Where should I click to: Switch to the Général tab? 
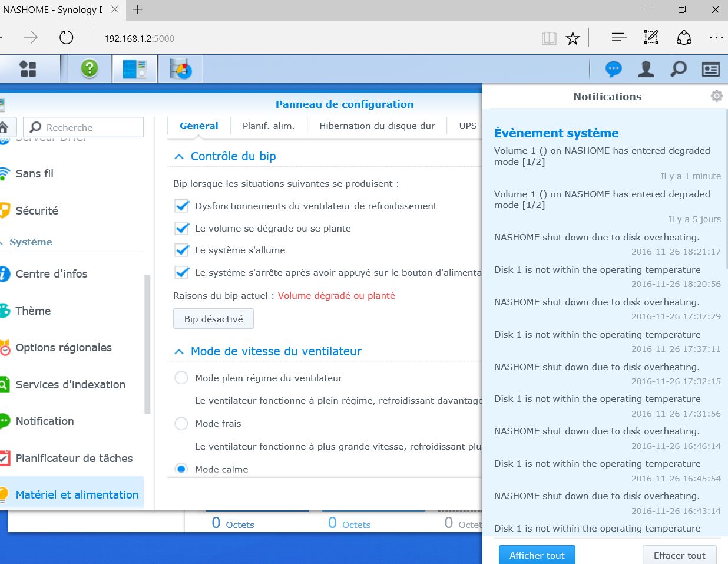click(x=199, y=126)
